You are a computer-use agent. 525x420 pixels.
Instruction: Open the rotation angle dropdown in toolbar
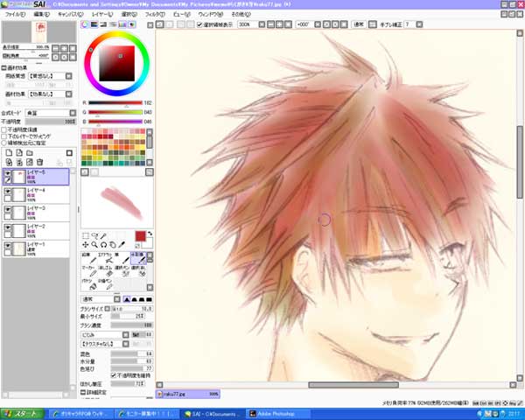318,24
